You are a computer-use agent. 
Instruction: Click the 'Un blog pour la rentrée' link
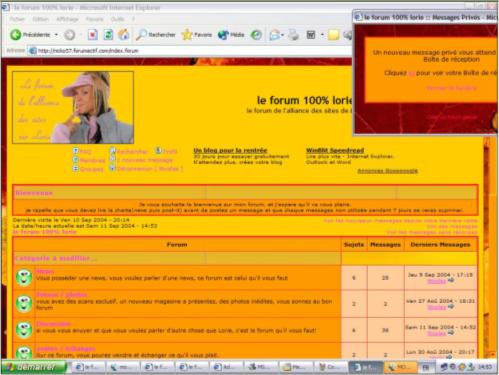[230, 150]
